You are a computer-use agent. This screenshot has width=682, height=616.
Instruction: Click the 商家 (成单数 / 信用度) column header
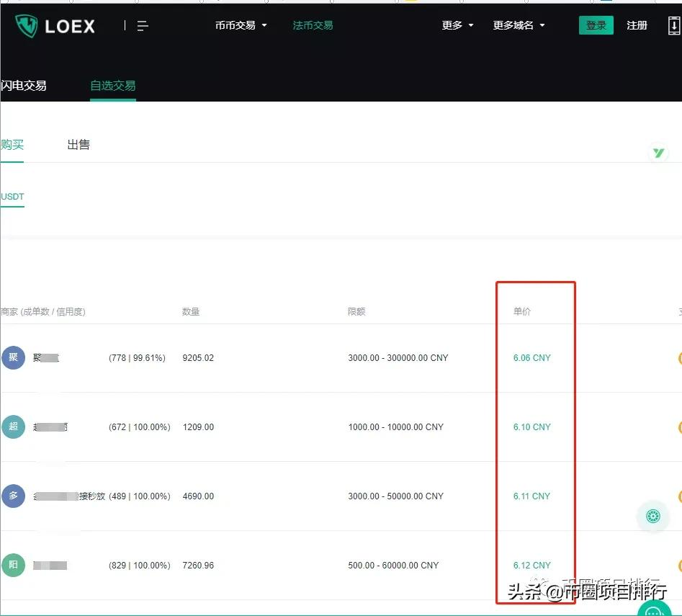click(x=43, y=311)
